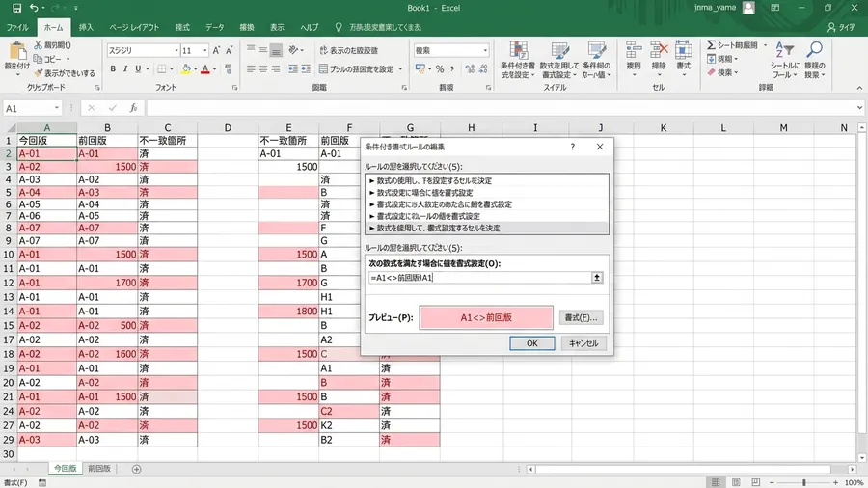Click Middle Align icon

(263, 50)
